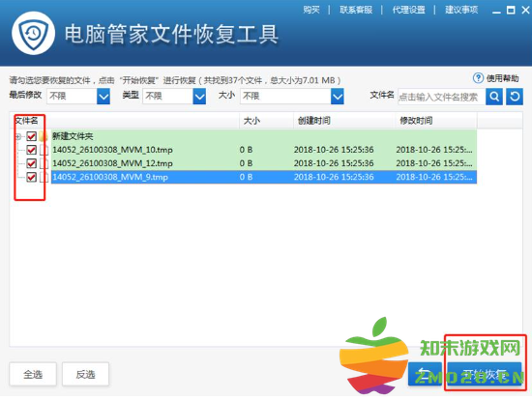Uncheck the 新建文件夹 checkbox
This screenshot has width=532, height=400.
pyautogui.click(x=31, y=136)
